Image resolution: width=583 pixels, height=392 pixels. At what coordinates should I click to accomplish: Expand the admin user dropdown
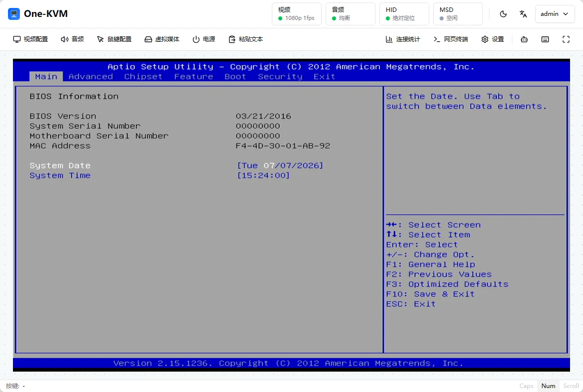tap(555, 14)
